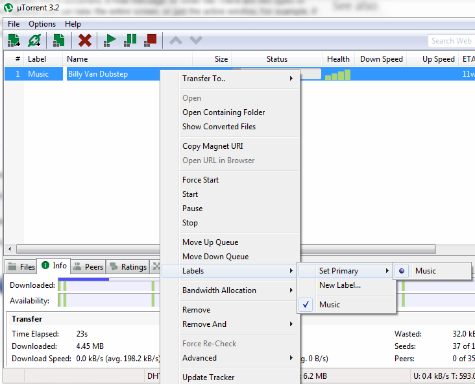Image resolution: width=475 pixels, height=384 pixels.
Task: Click Add Torrent from URL icon
Action: (35, 40)
